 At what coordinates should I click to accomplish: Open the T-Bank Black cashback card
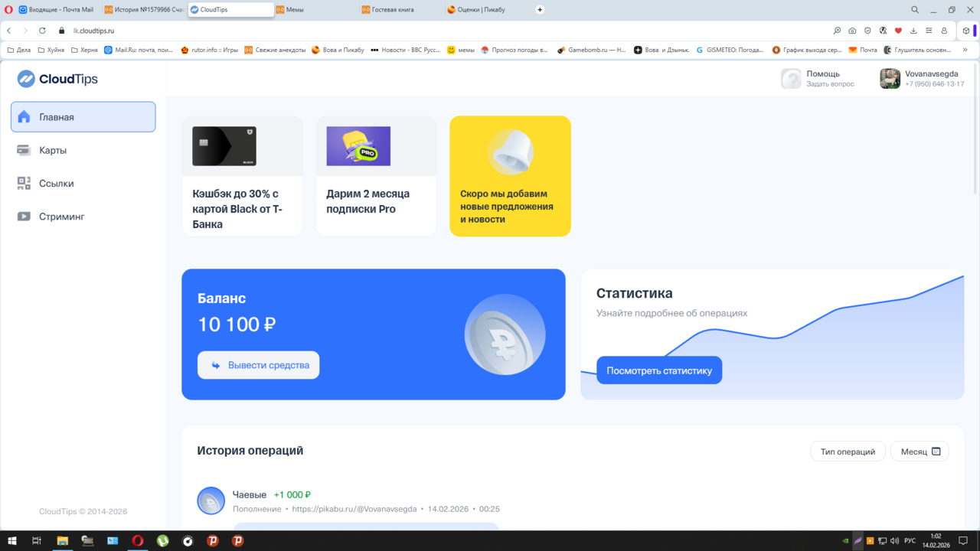(242, 176)
